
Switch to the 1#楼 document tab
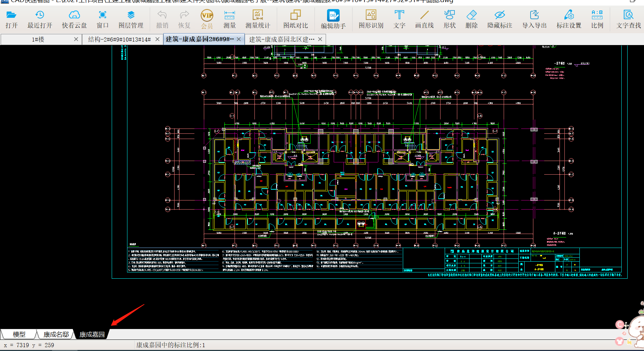tap(38, 39)
